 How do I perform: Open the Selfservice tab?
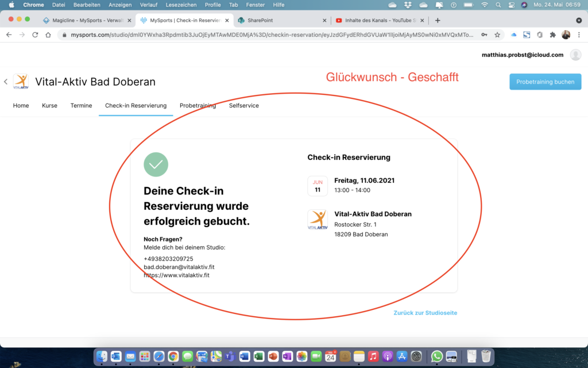[x=243, y=106]
